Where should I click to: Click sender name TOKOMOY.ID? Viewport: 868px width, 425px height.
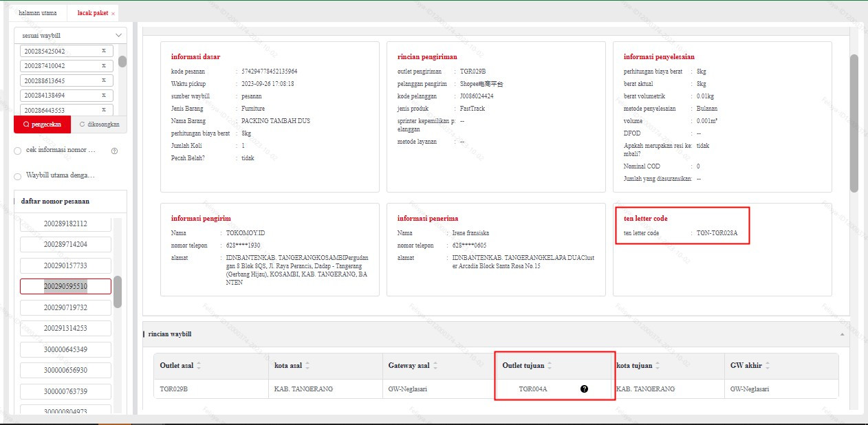point(246,233)
